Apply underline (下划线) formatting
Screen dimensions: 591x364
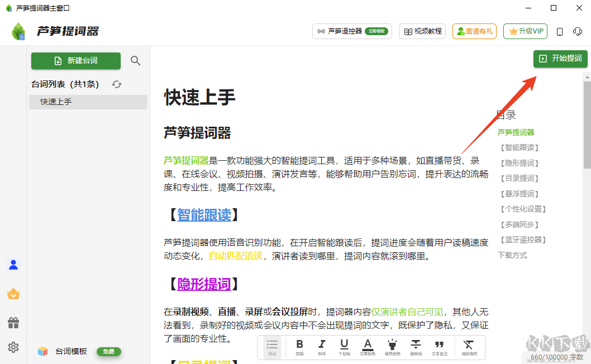coord(344,347)
